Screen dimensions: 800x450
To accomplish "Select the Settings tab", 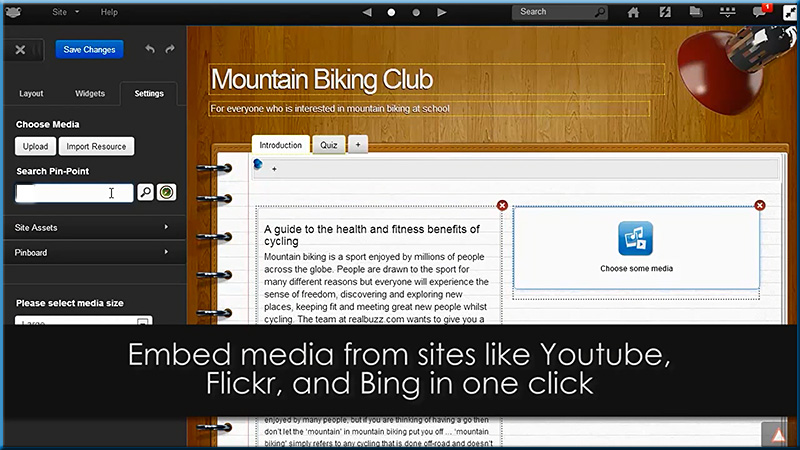I will pos(149,93).
